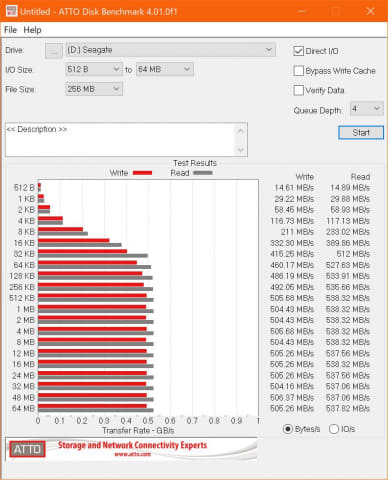Click the 128 KB row label in chart
This screenshot has width=388, height=480.
[22, 276]
